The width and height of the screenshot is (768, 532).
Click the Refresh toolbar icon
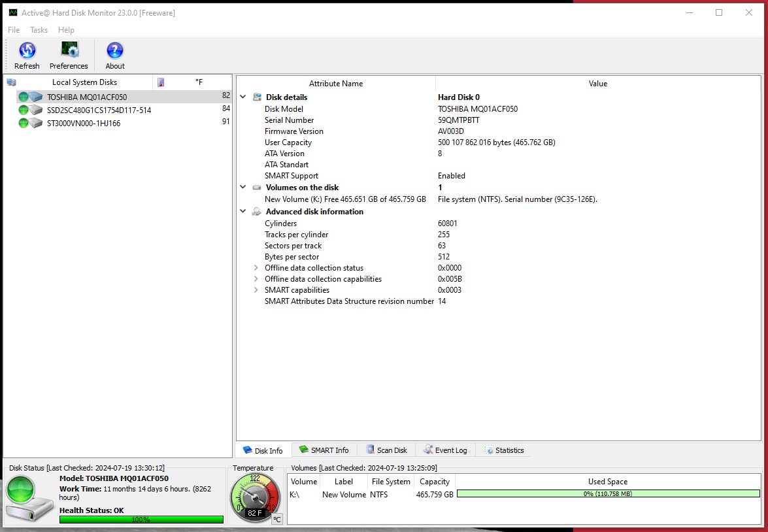(27, 51)
